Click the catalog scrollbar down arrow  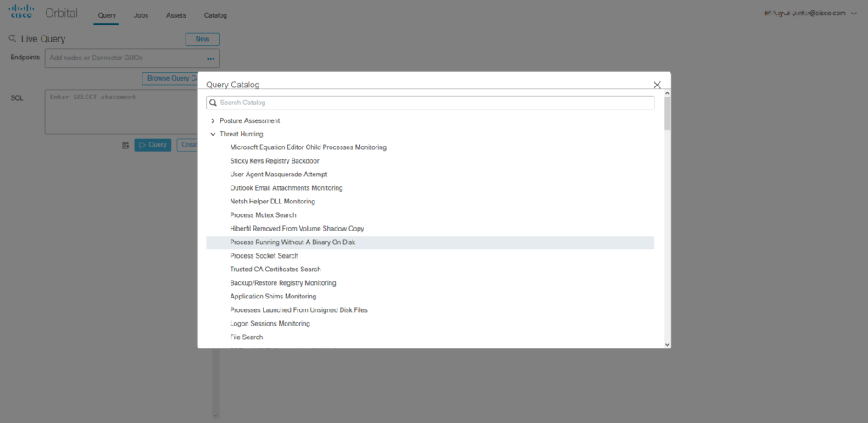(667, 344)
